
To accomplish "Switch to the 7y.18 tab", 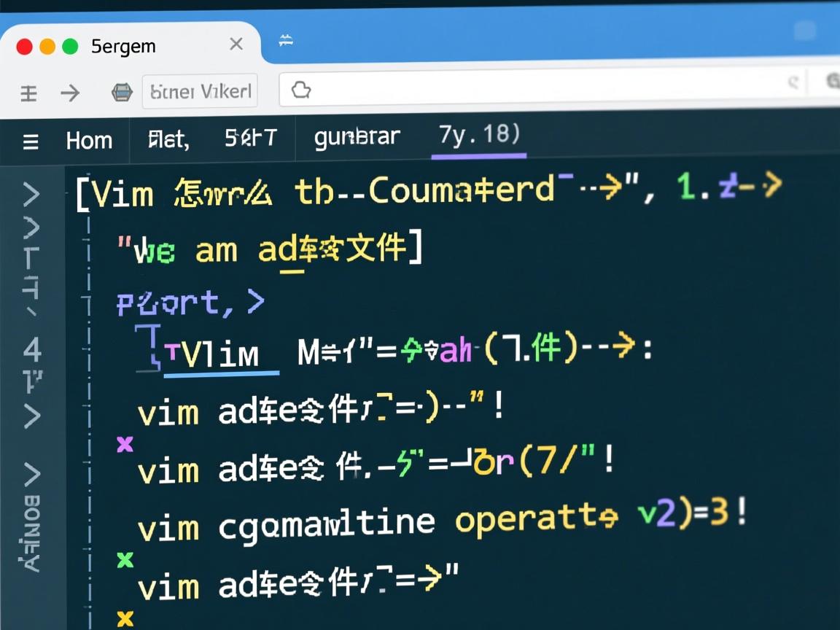I will (x=478, y=136).
